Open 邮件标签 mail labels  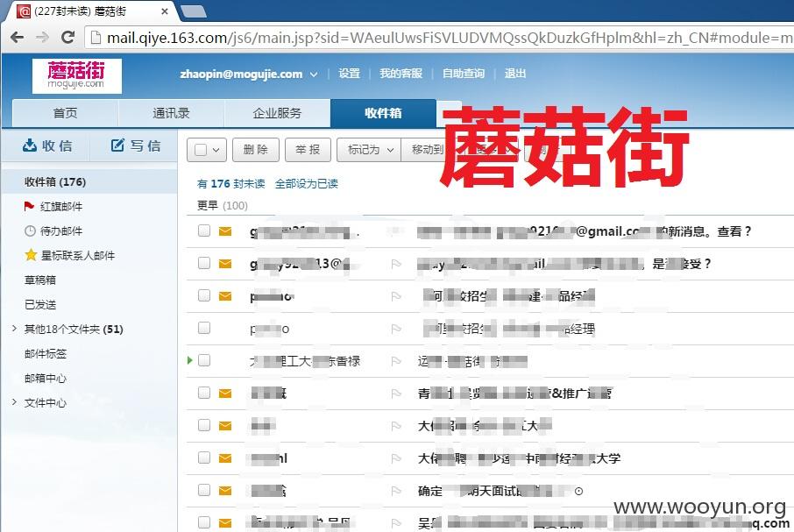(x=46, y=354)
